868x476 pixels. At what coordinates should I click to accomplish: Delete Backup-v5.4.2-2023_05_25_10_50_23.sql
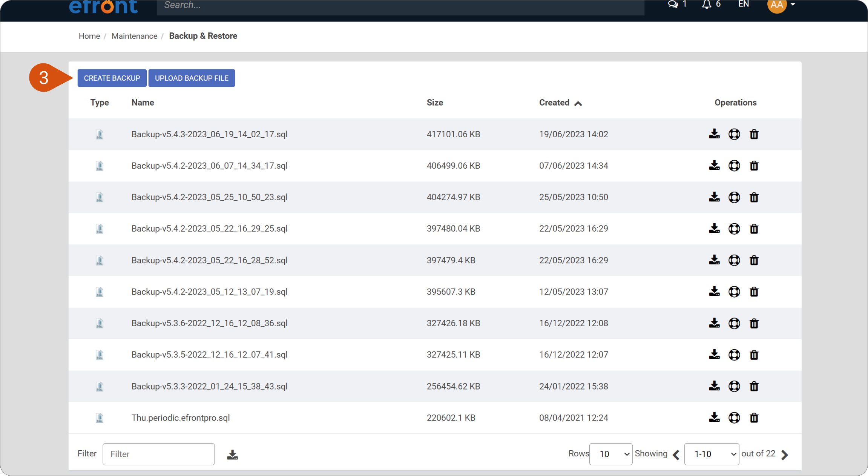(754, 197)
